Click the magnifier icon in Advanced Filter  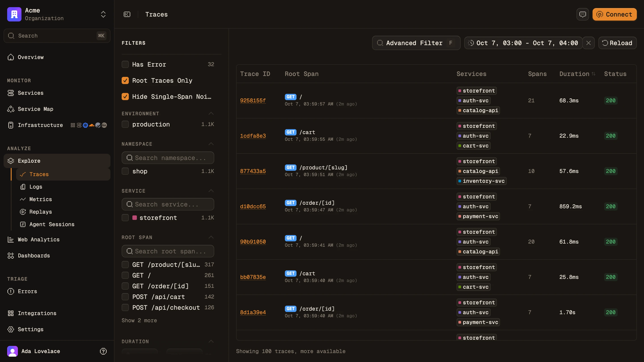380,43
